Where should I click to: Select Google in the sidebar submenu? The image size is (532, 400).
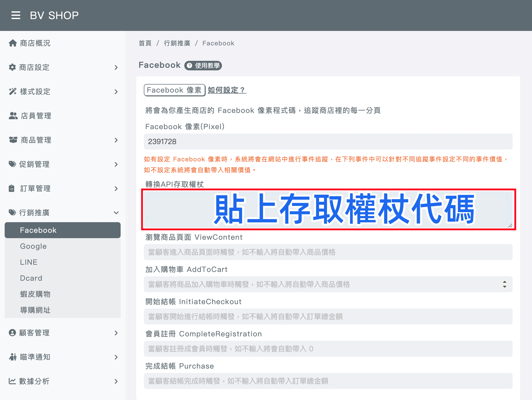(63, 246)
